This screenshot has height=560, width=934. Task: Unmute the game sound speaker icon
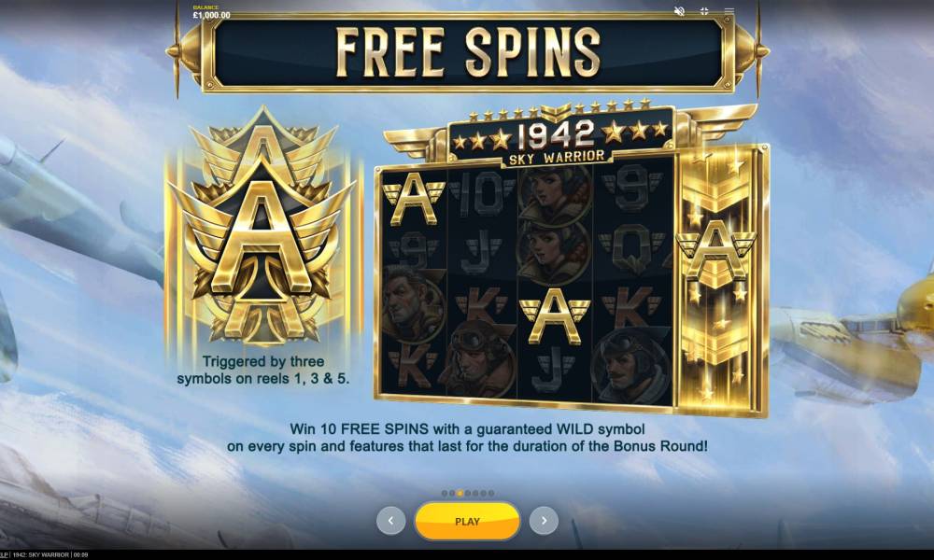click(x=679, y=11)
